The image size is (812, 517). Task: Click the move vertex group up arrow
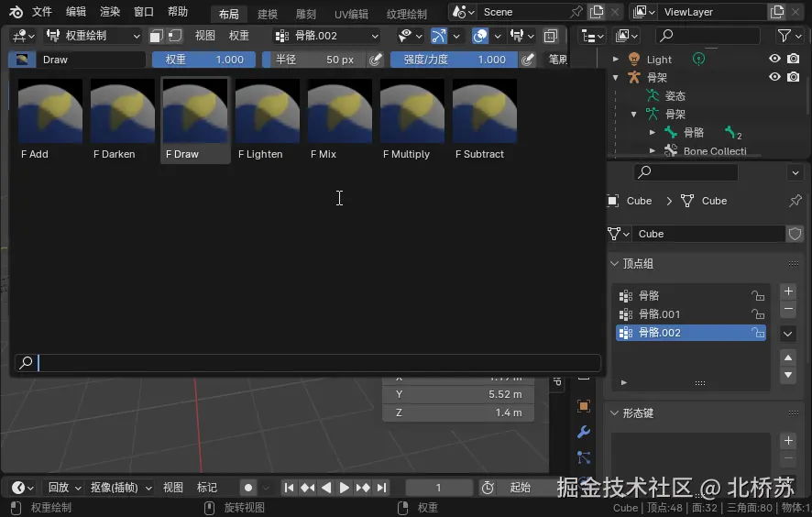788,357
